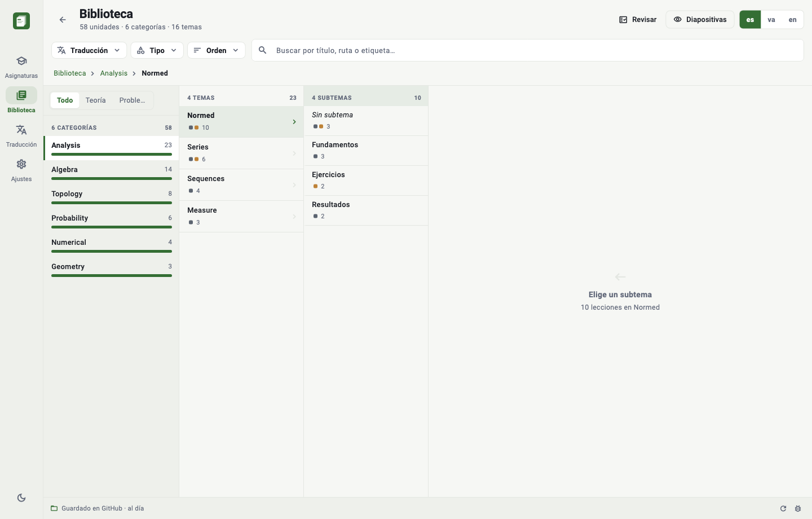812x519 pixels.
Task: Switch language to va
Action: tap(771, 20)
